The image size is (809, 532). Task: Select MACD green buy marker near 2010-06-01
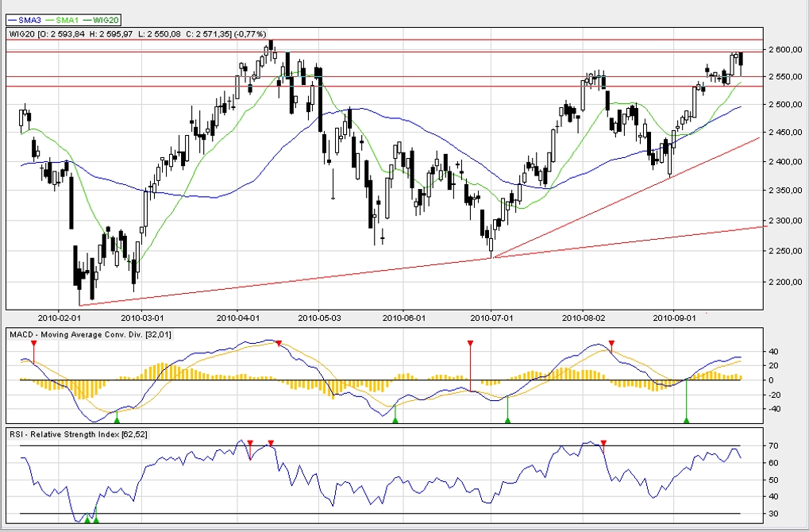395,419
